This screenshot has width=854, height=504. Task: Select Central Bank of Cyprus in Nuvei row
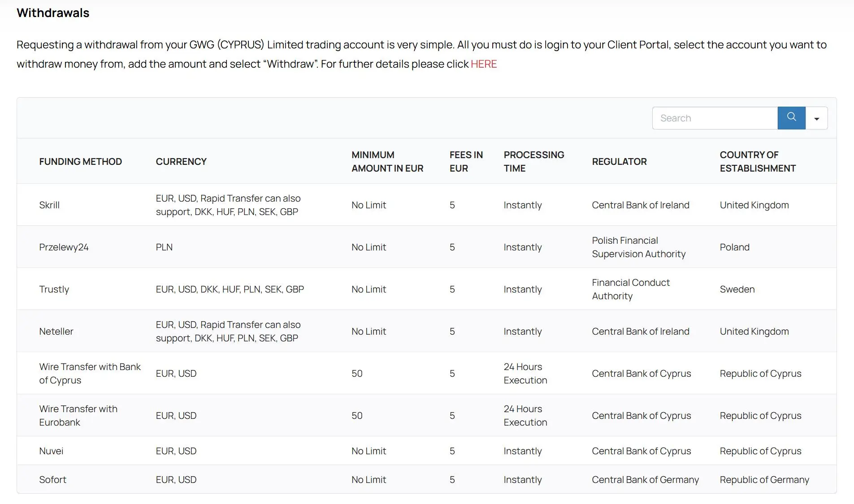642,451
